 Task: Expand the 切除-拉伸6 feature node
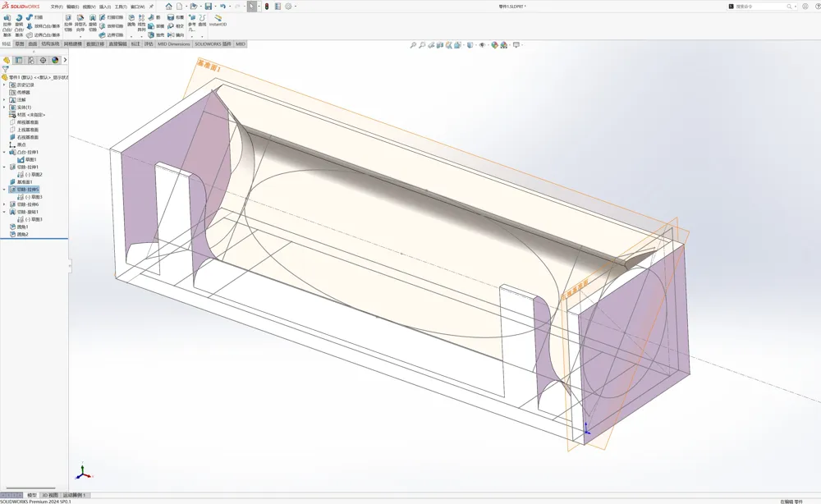click(x=5, y=204)
